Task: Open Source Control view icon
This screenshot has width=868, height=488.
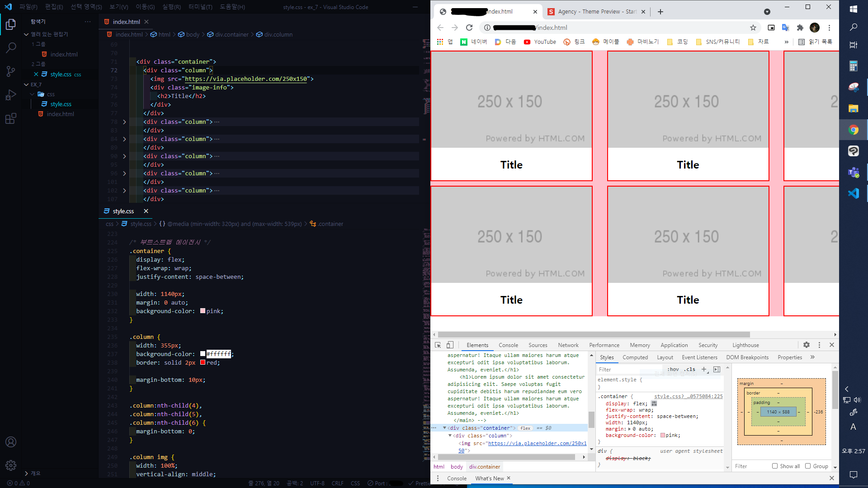Action: click(x=11, y=71)
